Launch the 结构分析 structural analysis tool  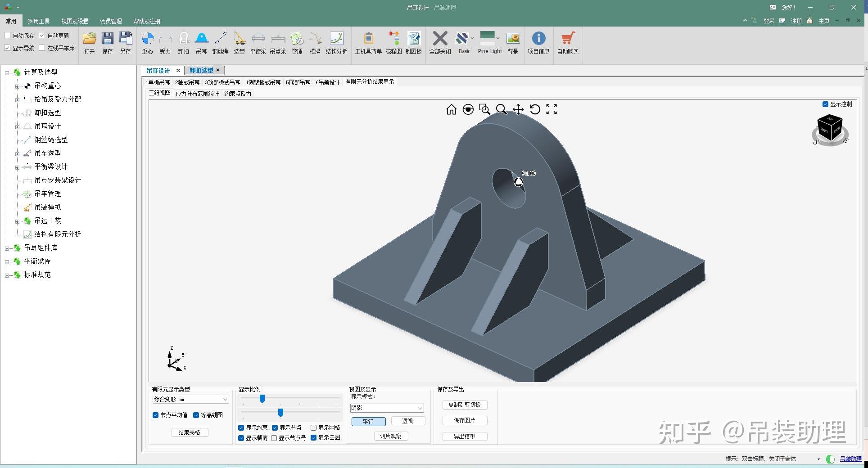336,43
